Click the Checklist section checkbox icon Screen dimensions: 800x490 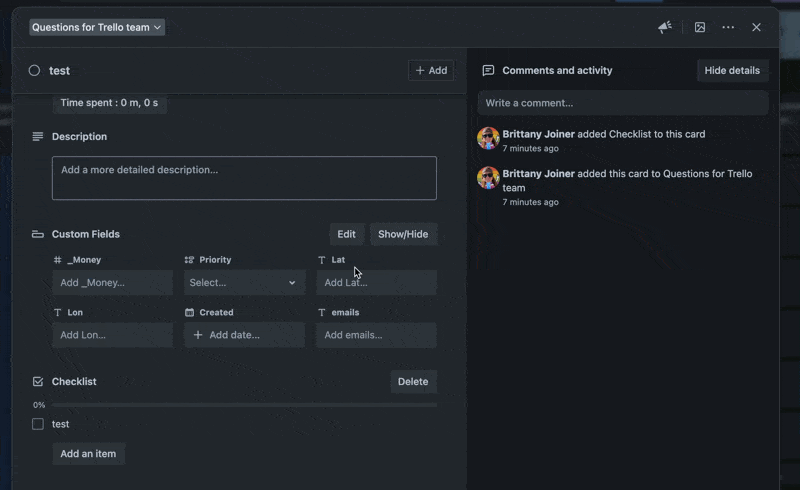click(38, 381)
